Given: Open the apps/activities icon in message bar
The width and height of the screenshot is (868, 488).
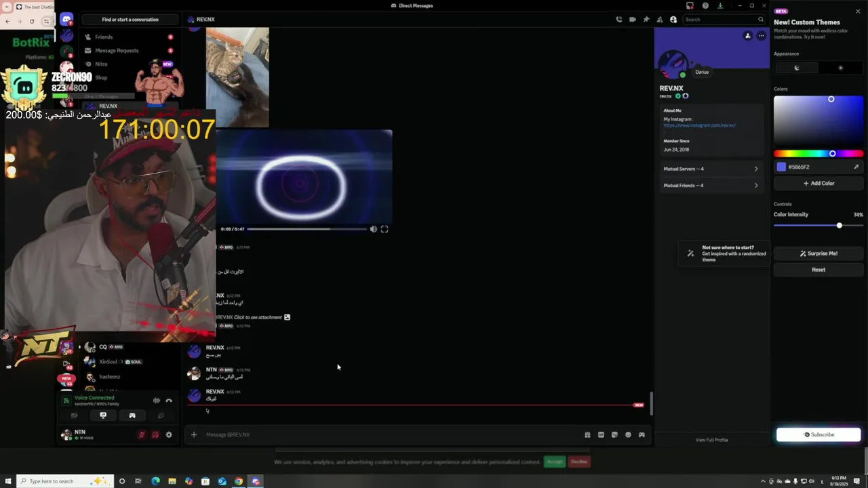Looking at the screenshot, I should pos(642,434).
